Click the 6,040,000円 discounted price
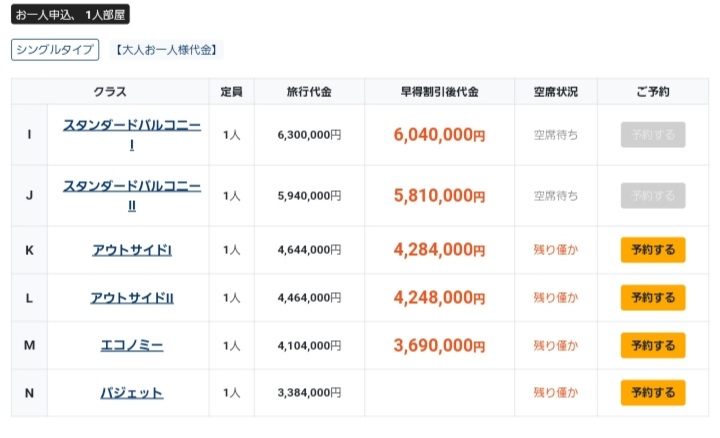This screenshot has width=720, height=438. 439,135
